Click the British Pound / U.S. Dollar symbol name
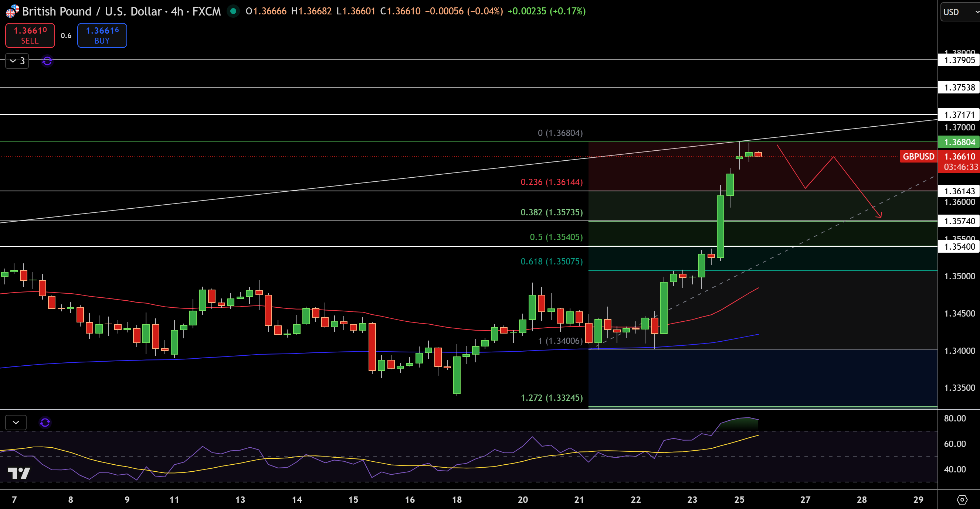Viewport: 980px width, 509px height. pyautogui.click(x=89, y=11)
